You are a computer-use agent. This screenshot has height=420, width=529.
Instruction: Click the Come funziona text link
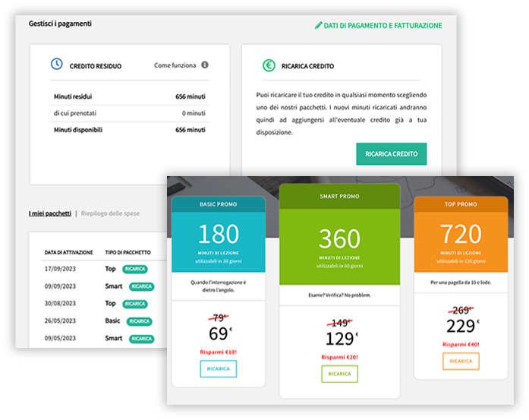[x=175, y=65]
